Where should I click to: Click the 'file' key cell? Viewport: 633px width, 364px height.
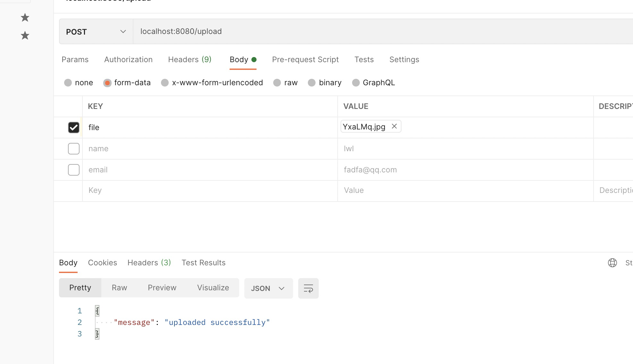pos(210,128)
